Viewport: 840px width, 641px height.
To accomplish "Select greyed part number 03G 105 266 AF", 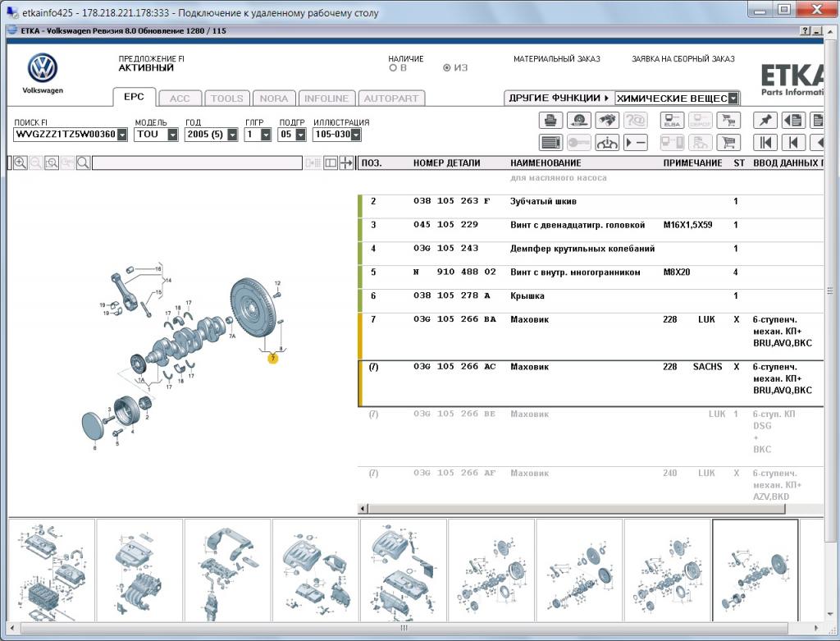I will pyautogui.click(x=454, y=474).
